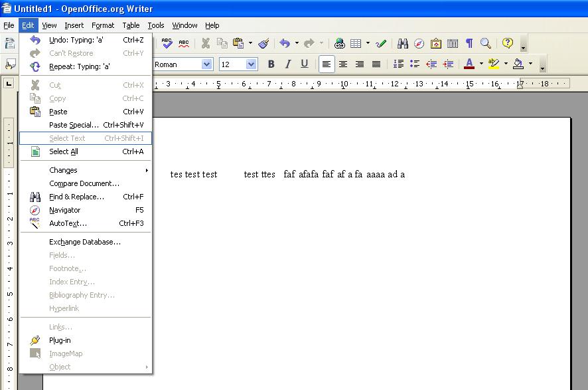Image resolution: width=588 pixels, height=390 pixels.
Task: Expand the font size dropdown
Action: click(252, 64)
